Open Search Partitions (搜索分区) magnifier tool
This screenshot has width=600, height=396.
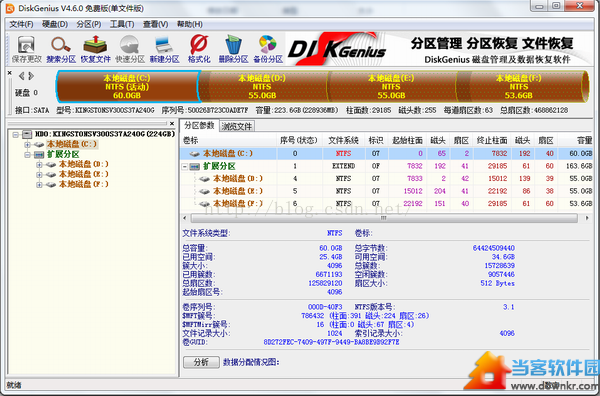pyautogui.click(x=61, y=49)
